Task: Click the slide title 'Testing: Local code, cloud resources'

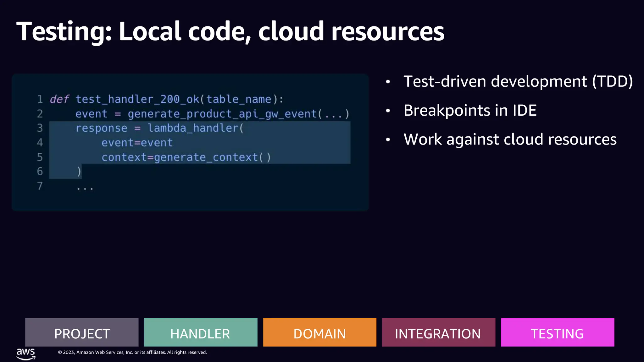Action: [230, 31]
